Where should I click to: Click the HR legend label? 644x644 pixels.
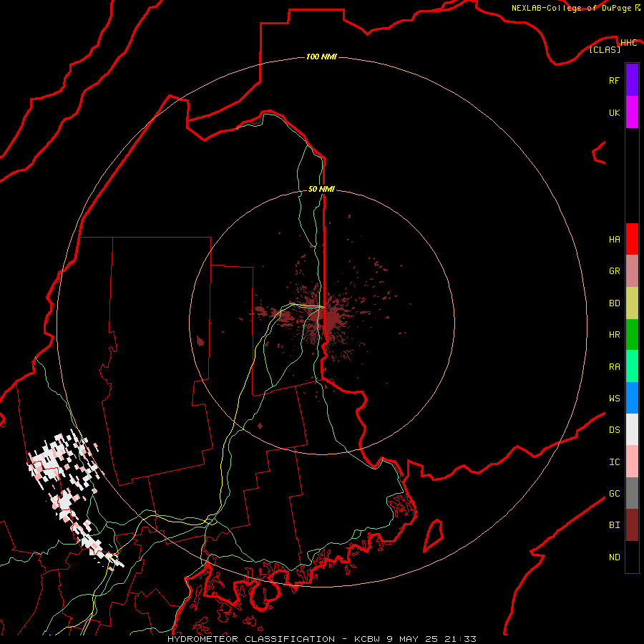point(614,335)
